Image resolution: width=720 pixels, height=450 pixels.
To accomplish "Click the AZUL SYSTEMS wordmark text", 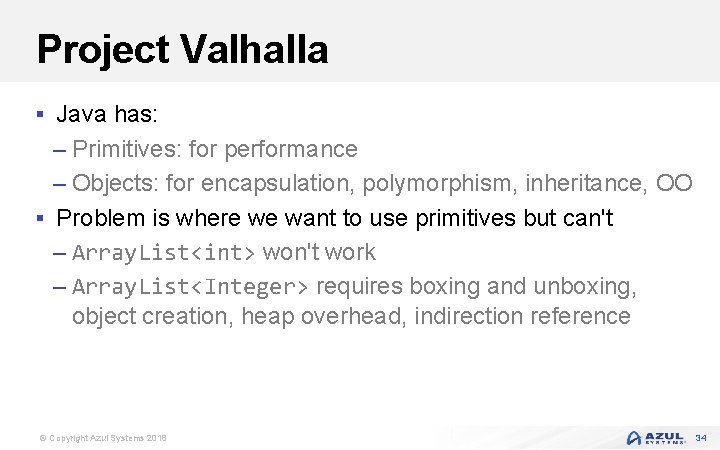I will pos(664,438).
